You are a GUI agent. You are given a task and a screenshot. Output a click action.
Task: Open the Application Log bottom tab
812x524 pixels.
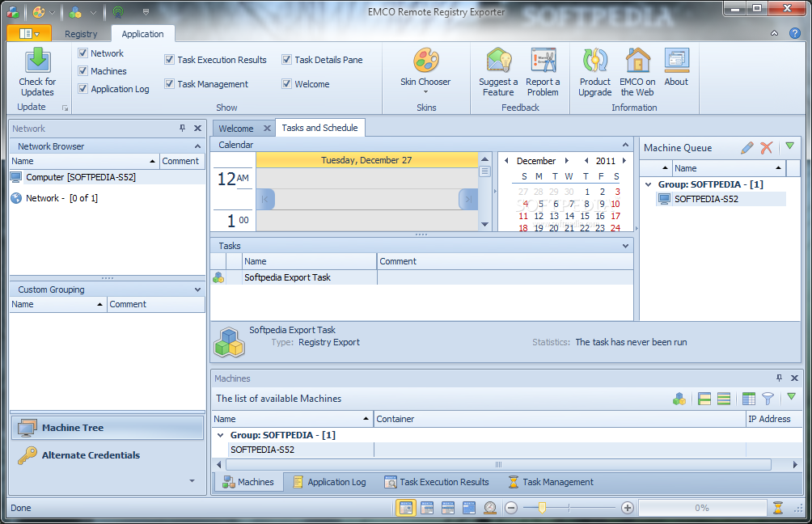pyautogui.click(x=330, y=482)
